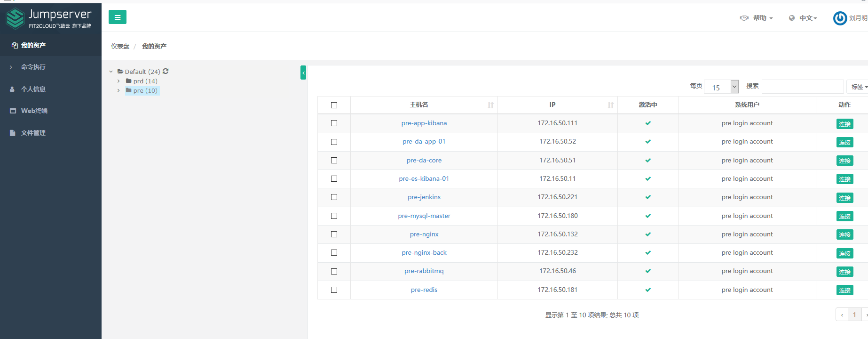
Task: Check the pre-jenkins row checkbox
Action: coord(334,197)
